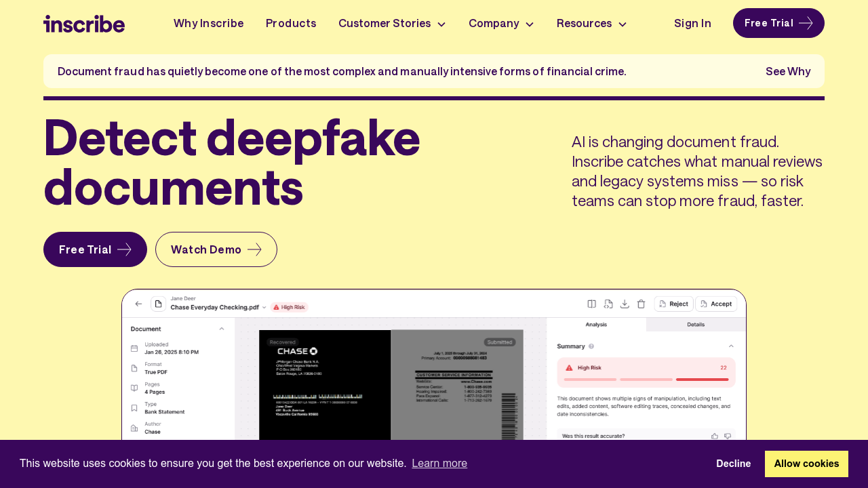Expand the Resources dropdown

click(x=591, y=22)
